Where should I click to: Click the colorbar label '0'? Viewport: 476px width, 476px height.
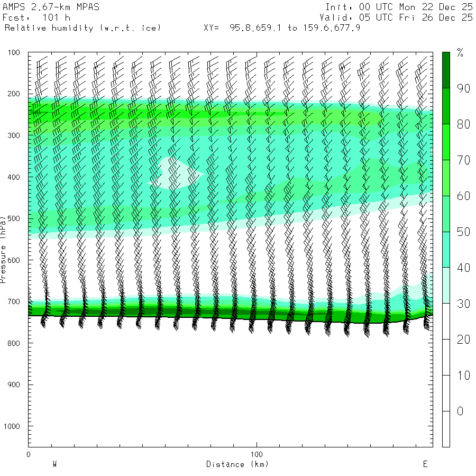click(x=460, y=411)
